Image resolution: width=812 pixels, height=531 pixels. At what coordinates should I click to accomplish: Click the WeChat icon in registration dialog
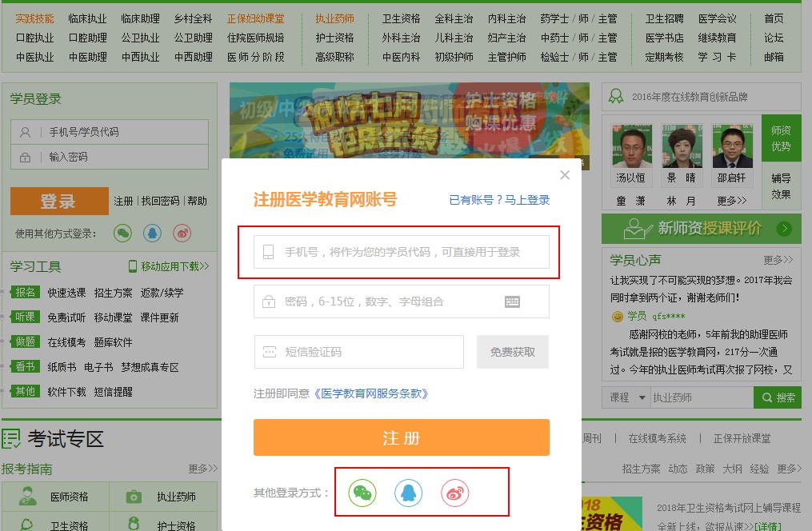pyautogui.click(x=362, y=493)
